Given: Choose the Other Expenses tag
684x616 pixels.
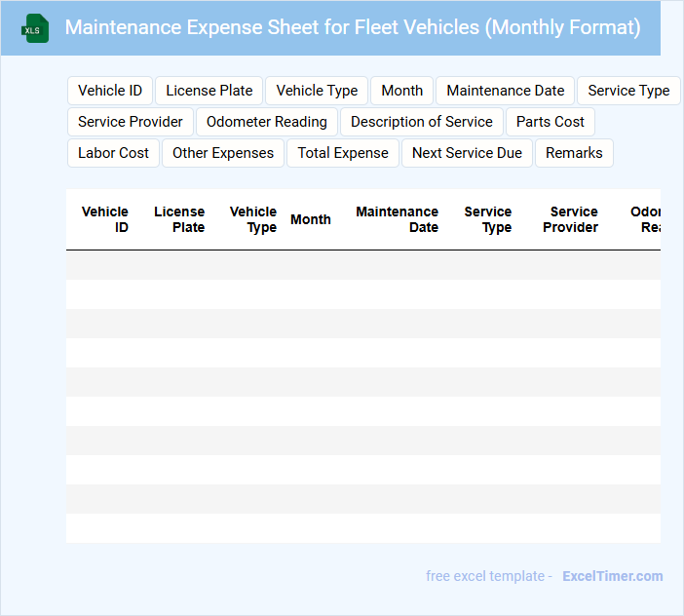Looking at the screenshot, I should [x=223, y=153].
